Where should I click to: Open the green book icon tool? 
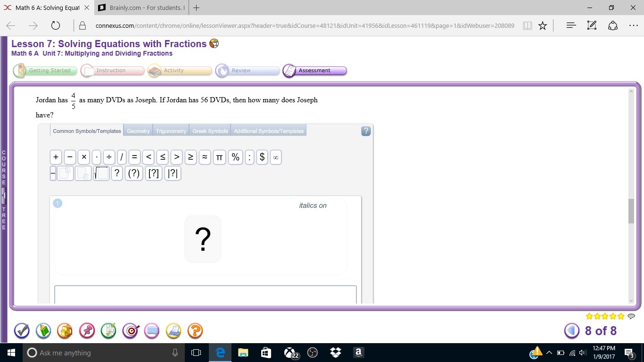point(43,331)
